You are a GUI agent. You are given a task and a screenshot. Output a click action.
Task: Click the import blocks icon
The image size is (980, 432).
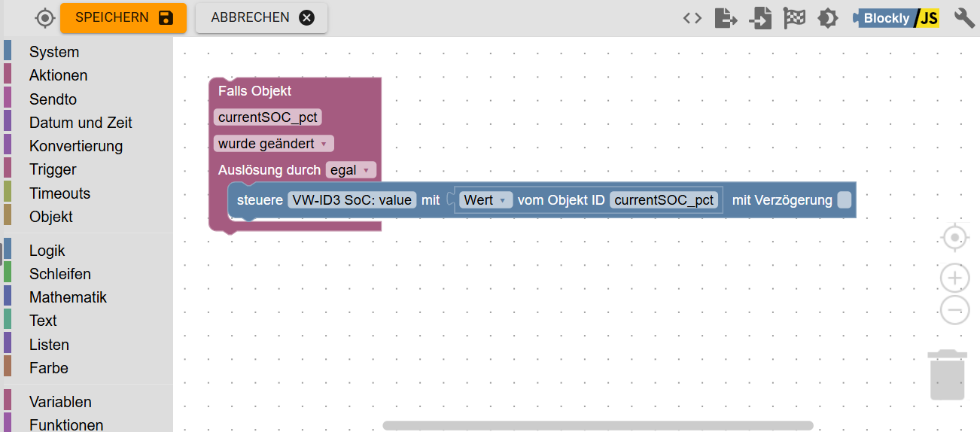click(760, 18)
